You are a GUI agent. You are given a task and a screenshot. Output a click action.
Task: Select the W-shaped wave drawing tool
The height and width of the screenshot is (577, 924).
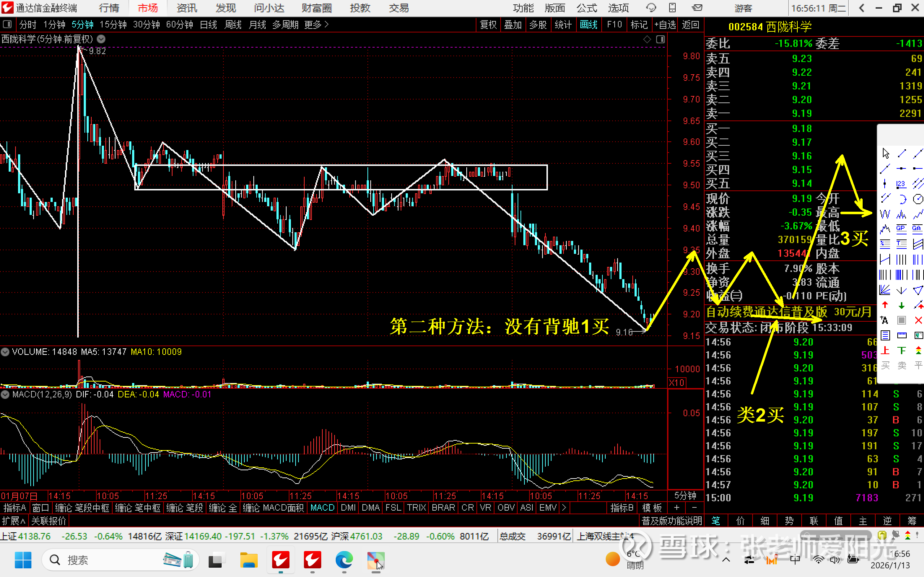(885, 214)
